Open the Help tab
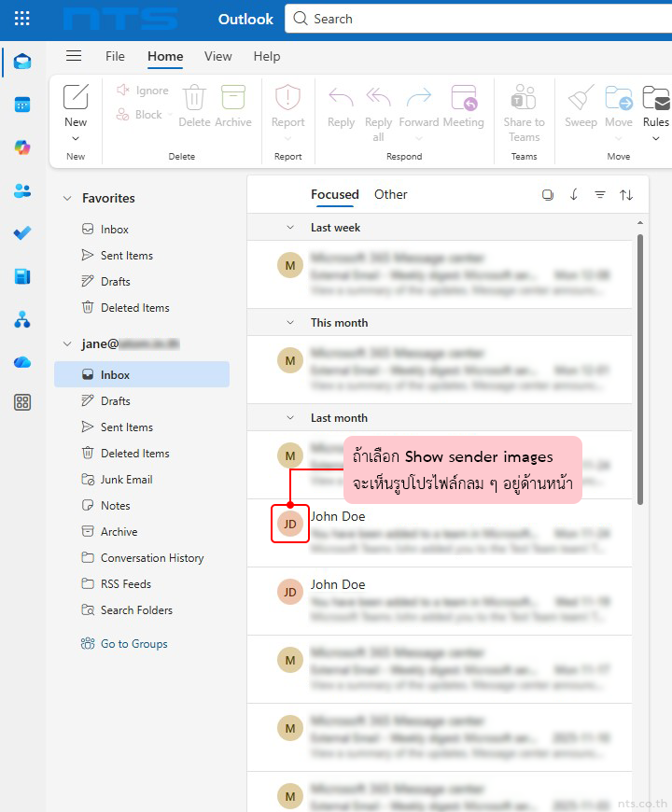The width and height of the screenshot is (672, 812). click(x=267, y=56)
